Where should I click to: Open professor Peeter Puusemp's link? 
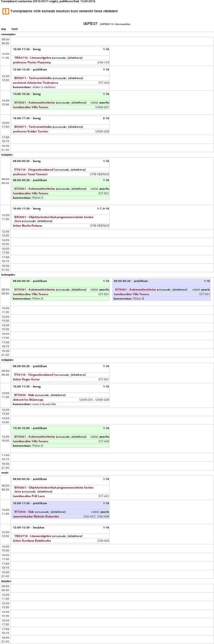[x=32, y=62]
